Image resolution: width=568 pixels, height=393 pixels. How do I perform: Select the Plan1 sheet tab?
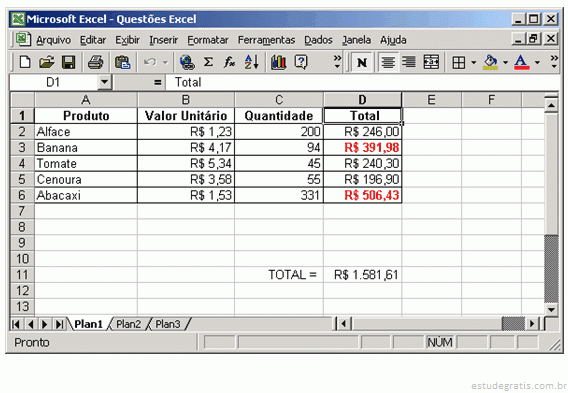tap(88, 324)
